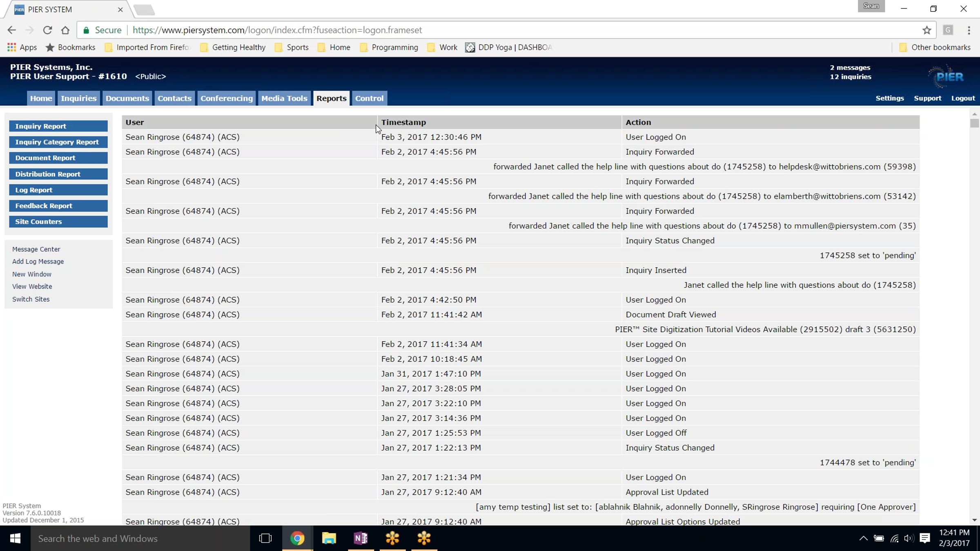This screenshot has width=980, height=551.
Task: Click the browser home icon
Action: point(65,30)
